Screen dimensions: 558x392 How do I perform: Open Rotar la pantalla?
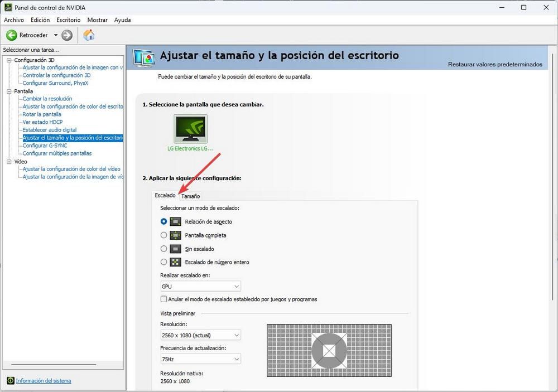(42, 114)
